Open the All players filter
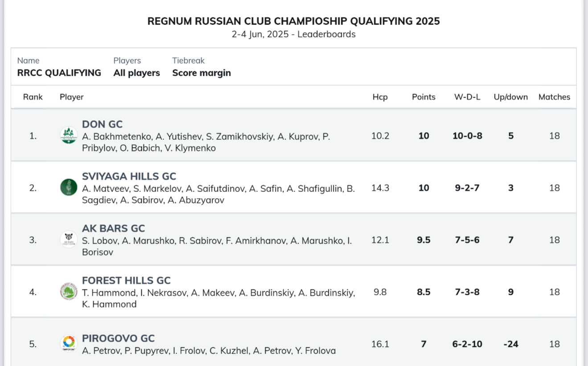Image resolution: width=588 pixels, height=366 pixels. pos(137,73)
